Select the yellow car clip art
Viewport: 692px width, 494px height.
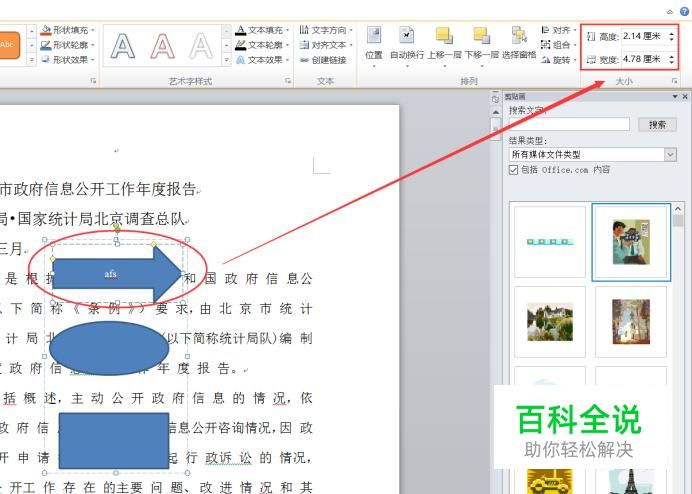(550, 481)
